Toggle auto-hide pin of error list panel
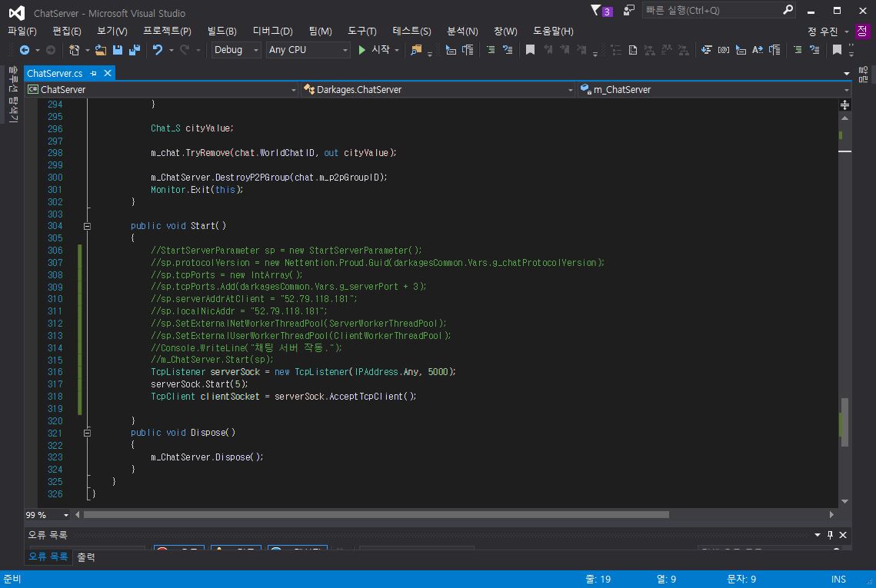The height and width of the screenshot is (588, 876). 830,535
